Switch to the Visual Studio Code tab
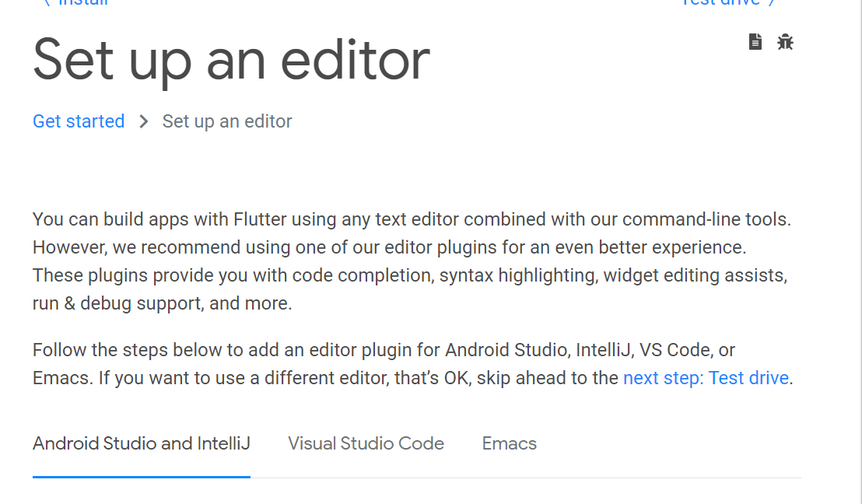This screenshot has height=504, width=862. 366,443
